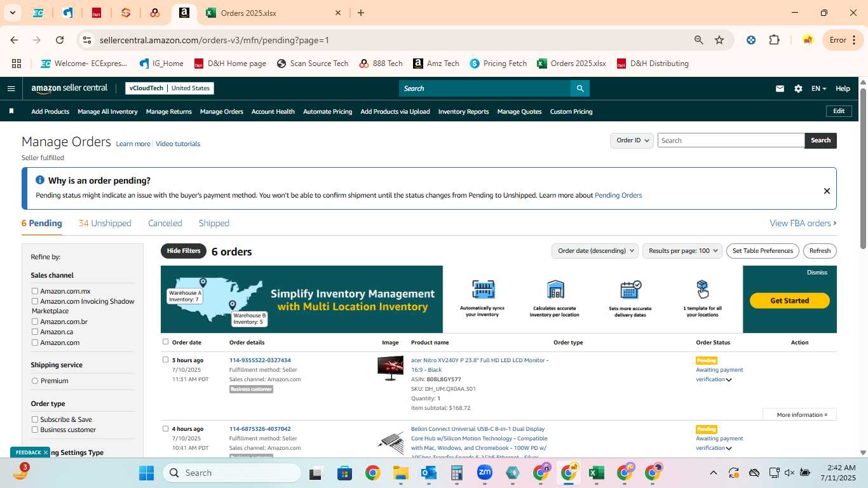Switch to the 34 Unshipped tab
This screenshot has height=488, width=868.
[105, 223]
